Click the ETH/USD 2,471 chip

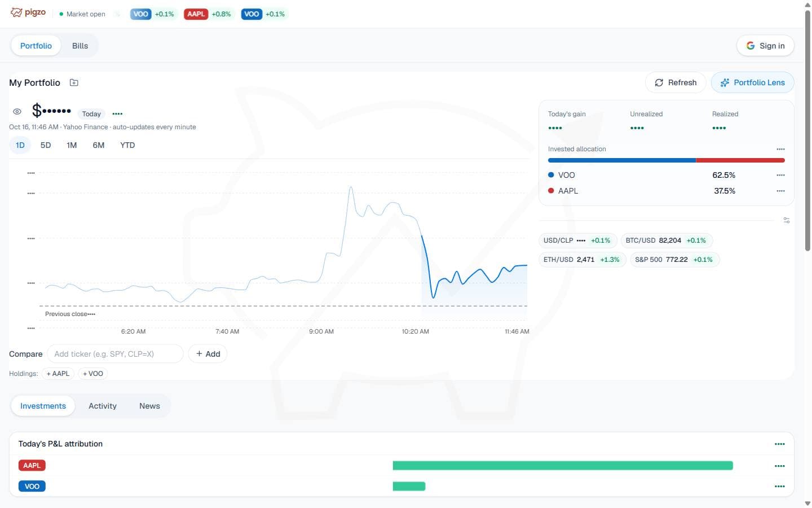point(582,260)
